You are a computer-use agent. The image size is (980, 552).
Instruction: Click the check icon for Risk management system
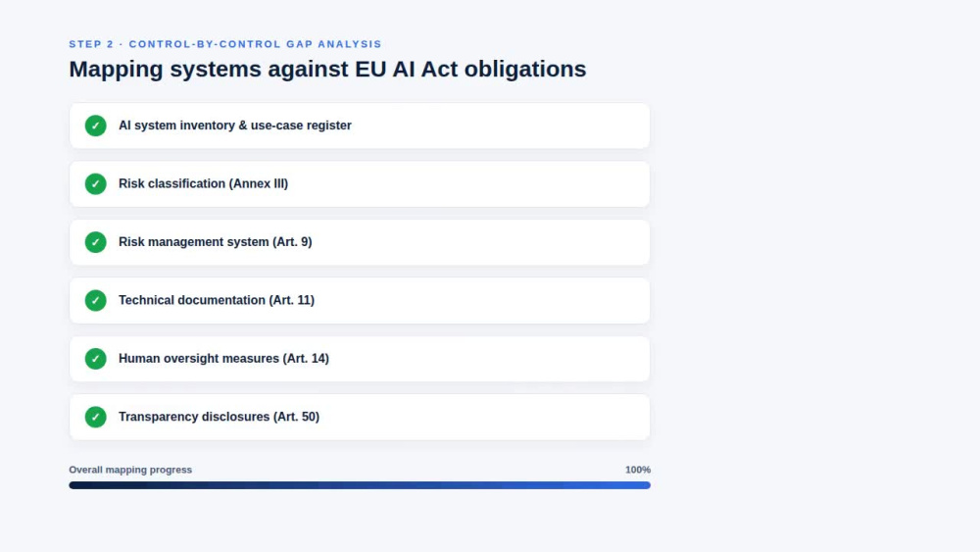click(x=96, y=242)
